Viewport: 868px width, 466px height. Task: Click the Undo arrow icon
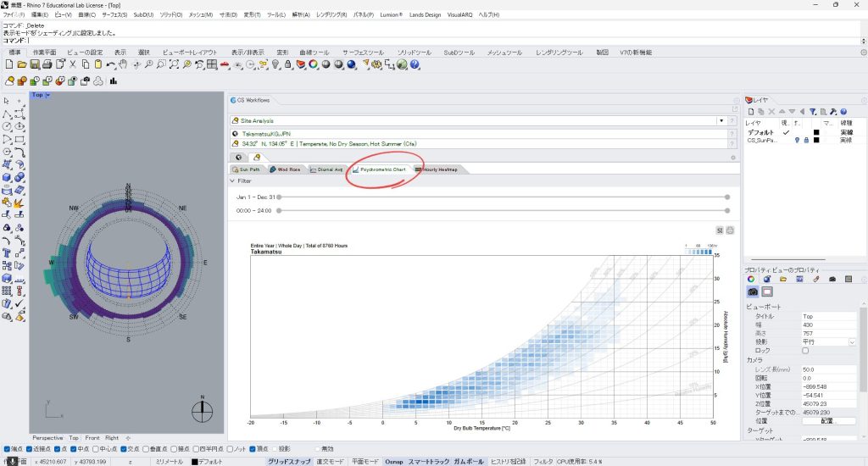(x=110, y=64)
